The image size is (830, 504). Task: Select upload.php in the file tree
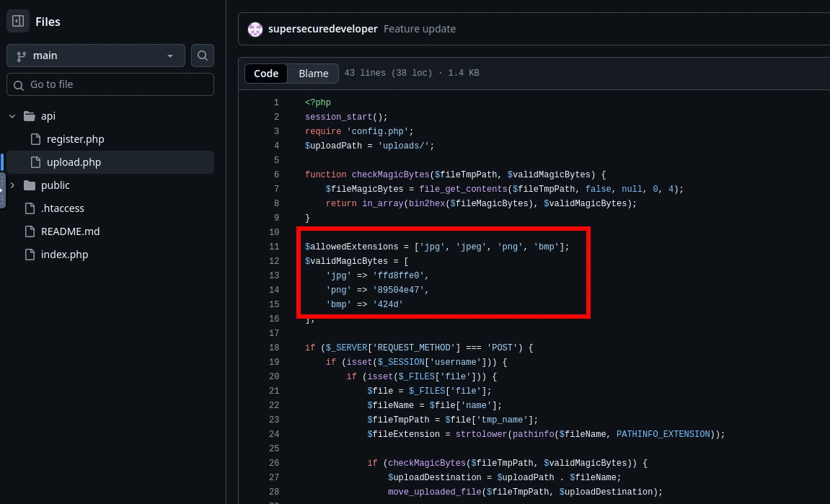(x=74, y=162)
